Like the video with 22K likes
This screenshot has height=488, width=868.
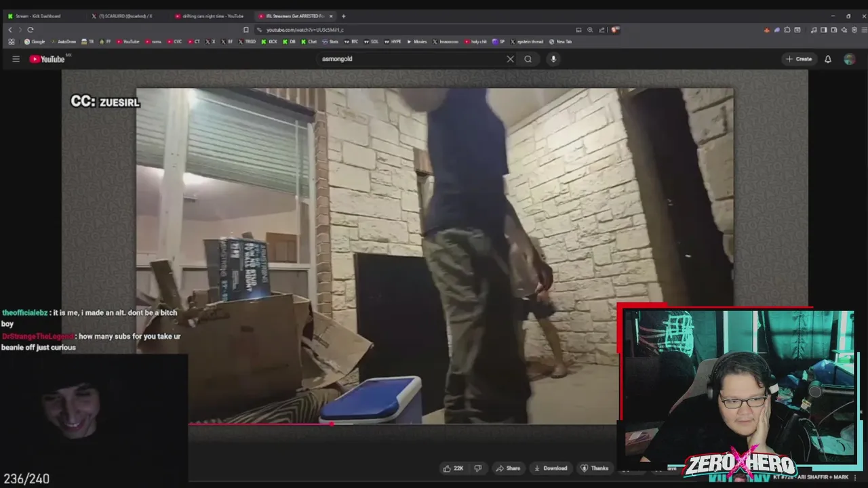454,468
